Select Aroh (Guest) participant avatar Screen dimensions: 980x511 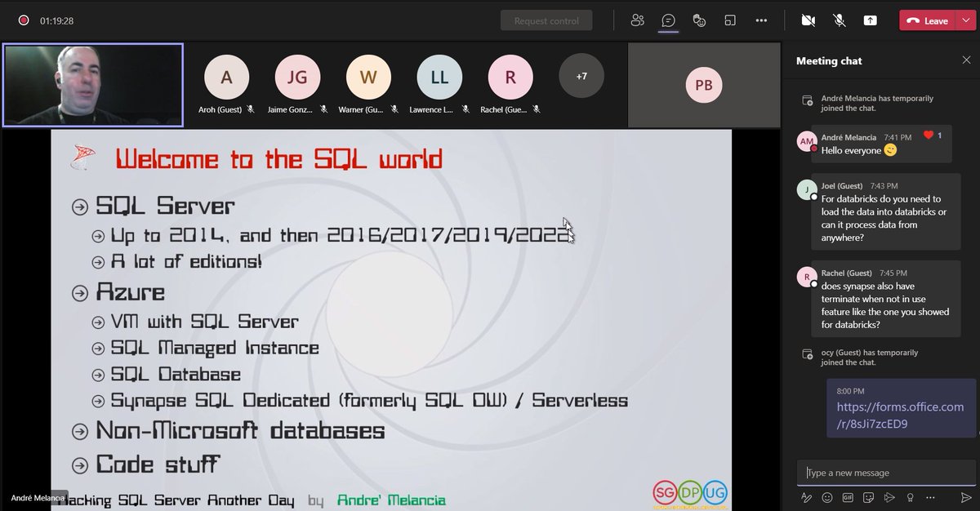(226, 78)
